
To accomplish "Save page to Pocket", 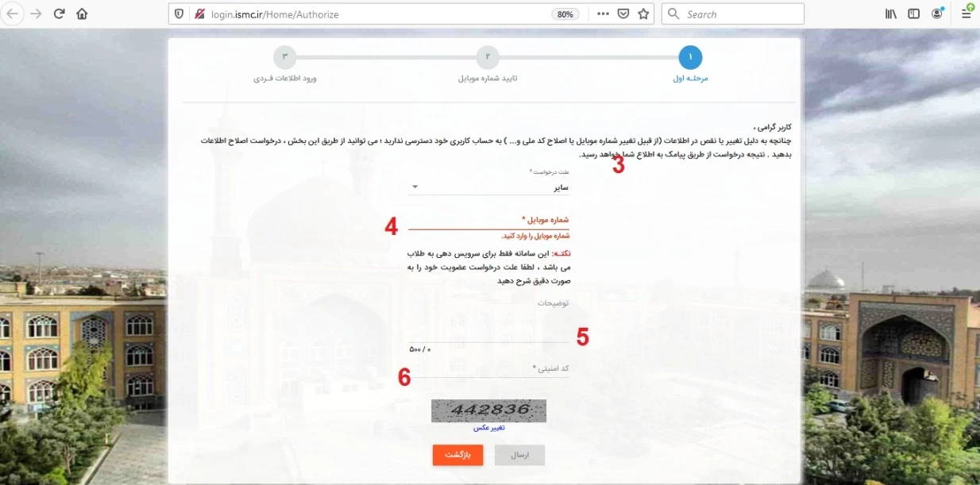I will (623, 13).
